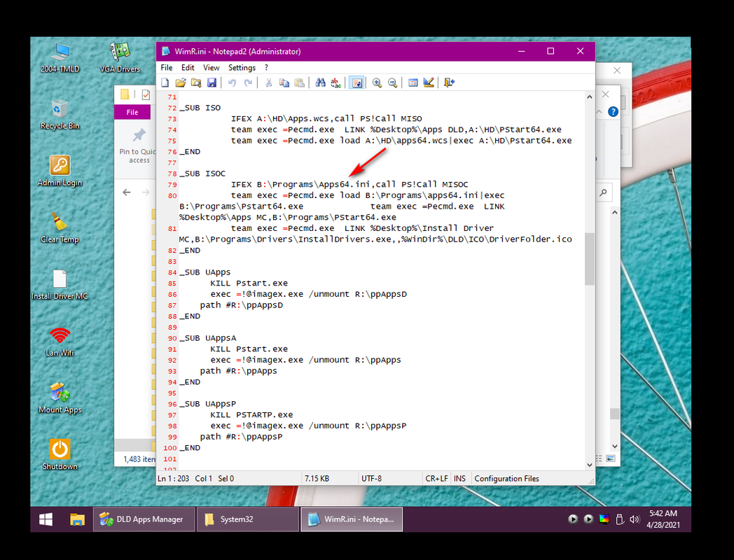The image size is (734, 560).
Task: Click 'Configuration Files' scheme in status bar
Action: pos(506,479)
